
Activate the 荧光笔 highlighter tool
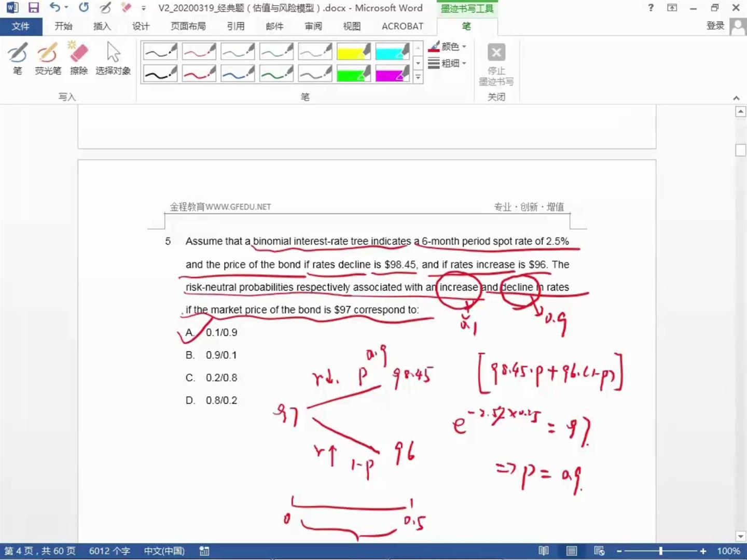tap(48, 59)
